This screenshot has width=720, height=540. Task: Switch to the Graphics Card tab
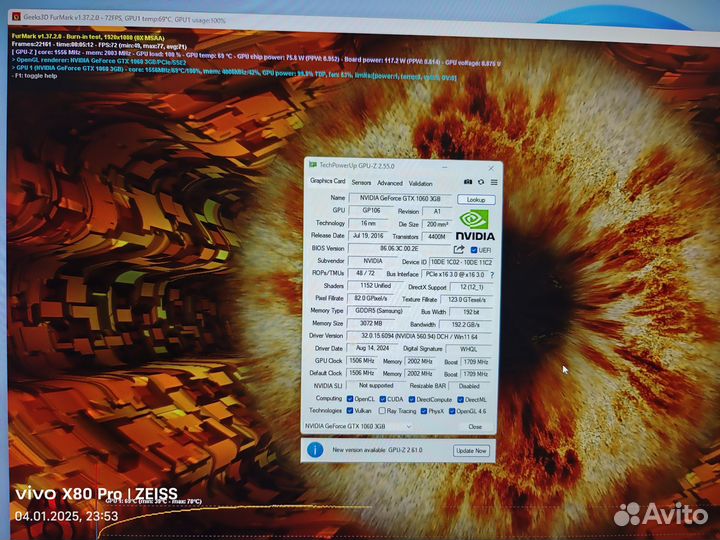327,181
